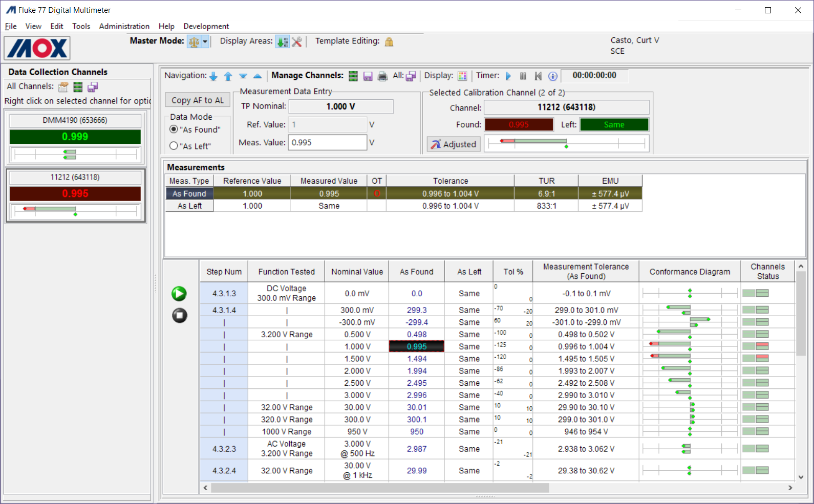Click the Timer info icon
The image size is (814, 504).
tap(553, 76)
